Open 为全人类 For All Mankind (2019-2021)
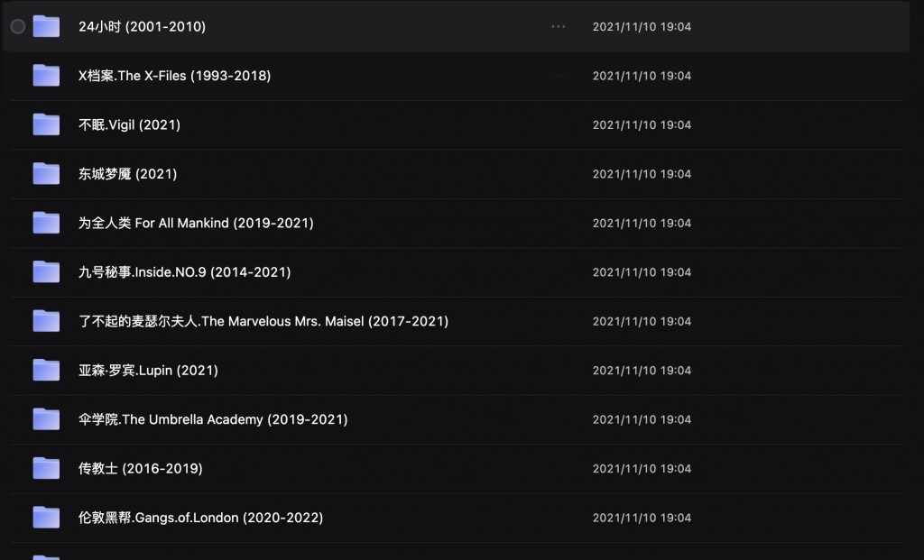Screen dimensions: 924x560 pos(196,223)
